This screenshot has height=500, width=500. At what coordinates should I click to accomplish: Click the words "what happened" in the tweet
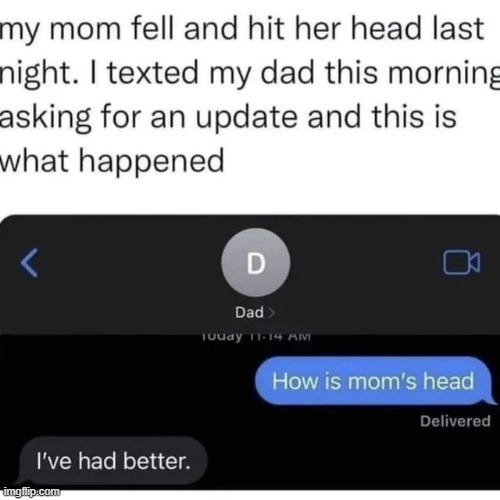[112, 161]
